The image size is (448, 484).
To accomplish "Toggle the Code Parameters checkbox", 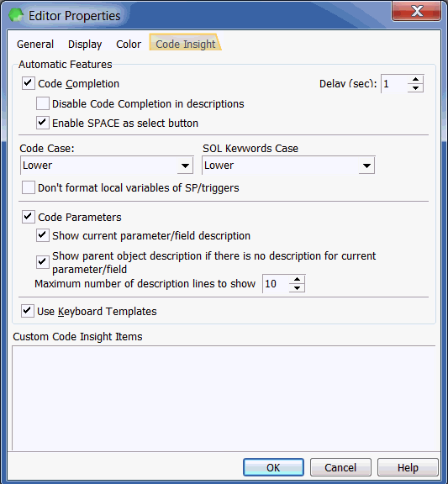I will pos(28,217).
